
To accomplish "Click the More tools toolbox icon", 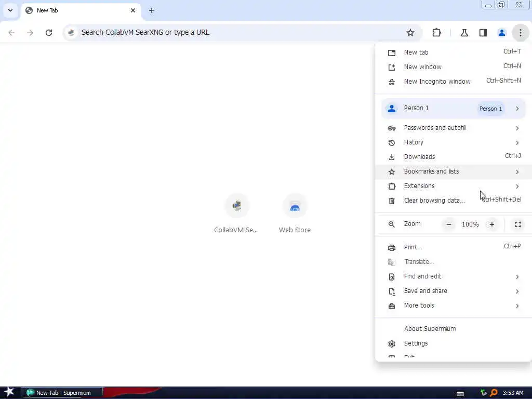I will (392, 306).
